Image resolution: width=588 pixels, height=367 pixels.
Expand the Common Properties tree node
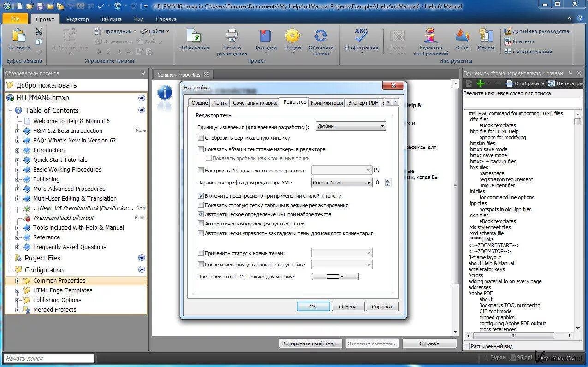click(18, 281)
